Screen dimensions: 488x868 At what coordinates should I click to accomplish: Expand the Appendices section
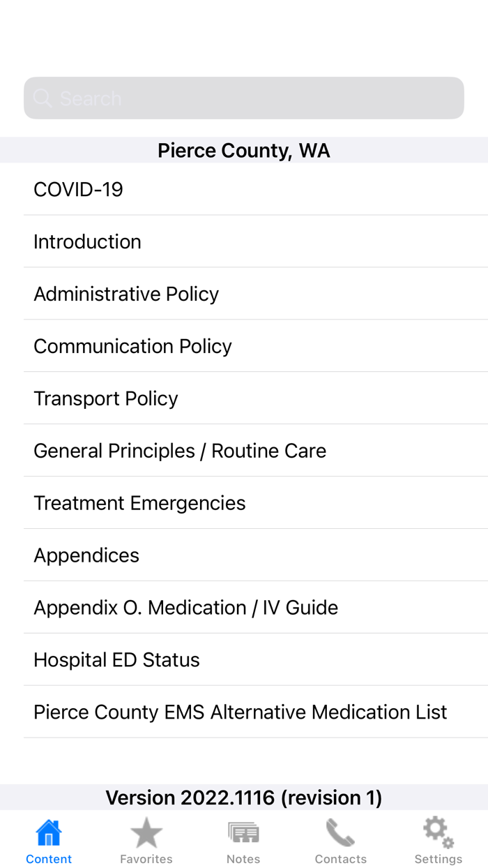244,555
